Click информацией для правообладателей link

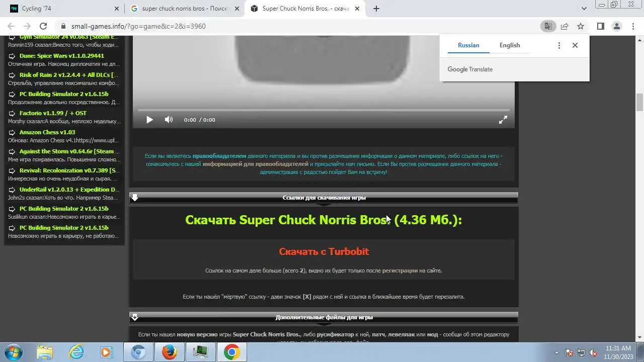pos(256,164)
